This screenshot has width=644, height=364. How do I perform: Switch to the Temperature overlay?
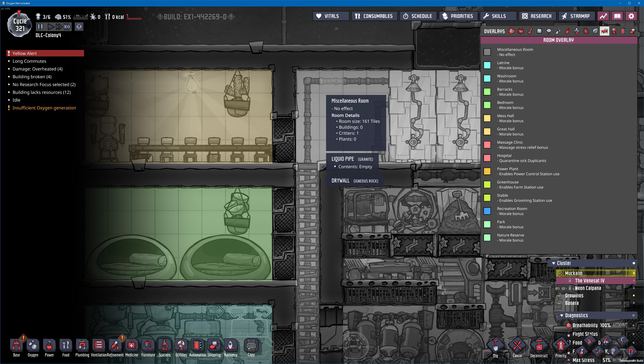[x=530, y=31]
